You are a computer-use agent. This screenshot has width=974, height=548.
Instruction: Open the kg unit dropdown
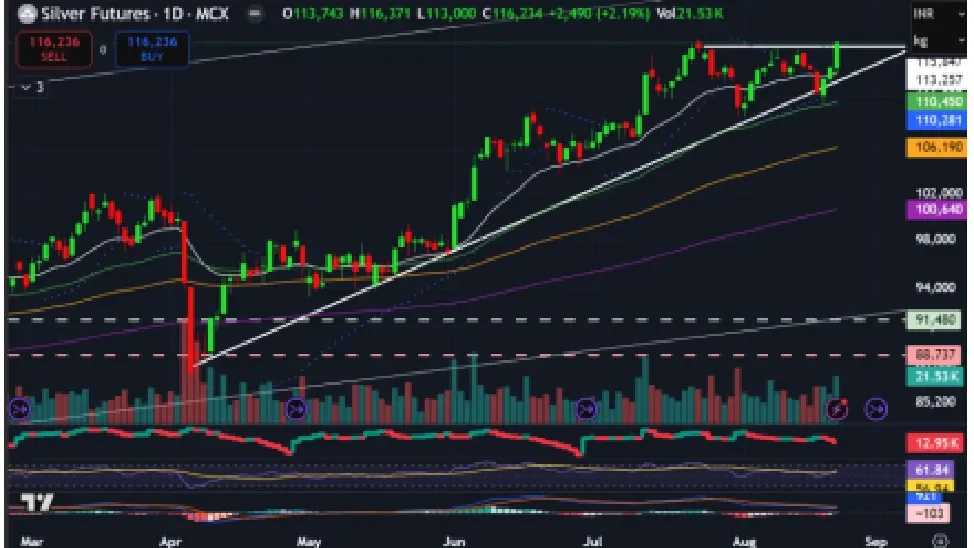coord(939,42)
